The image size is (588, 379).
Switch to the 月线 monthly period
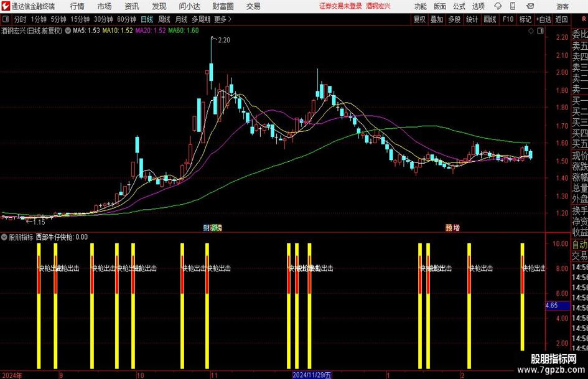(x=182, y=19)
